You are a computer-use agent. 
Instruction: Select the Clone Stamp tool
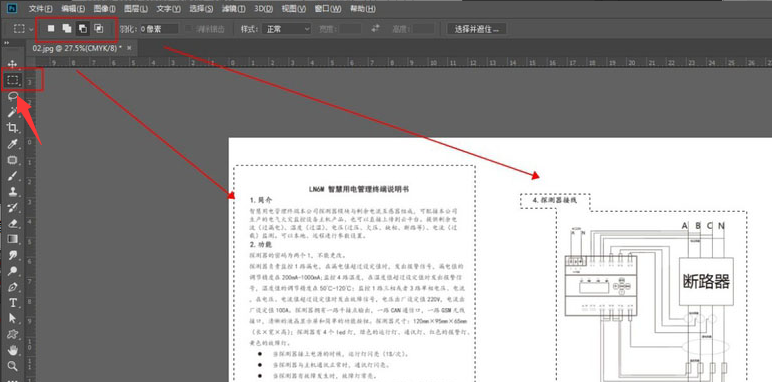pos(12,191)
